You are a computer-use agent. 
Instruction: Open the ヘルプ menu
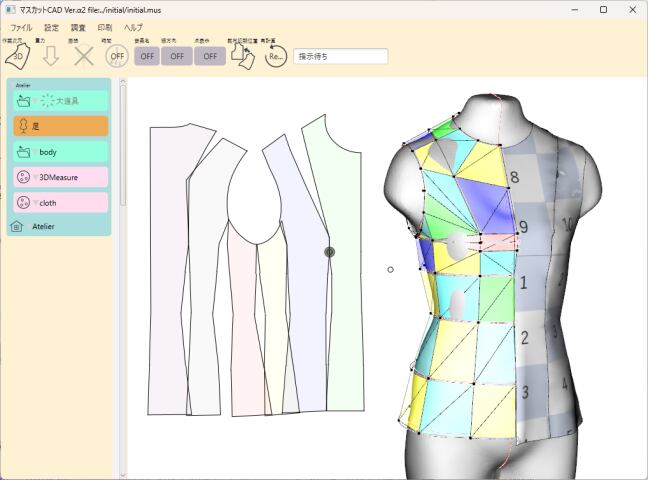click(x=133, y=27)
